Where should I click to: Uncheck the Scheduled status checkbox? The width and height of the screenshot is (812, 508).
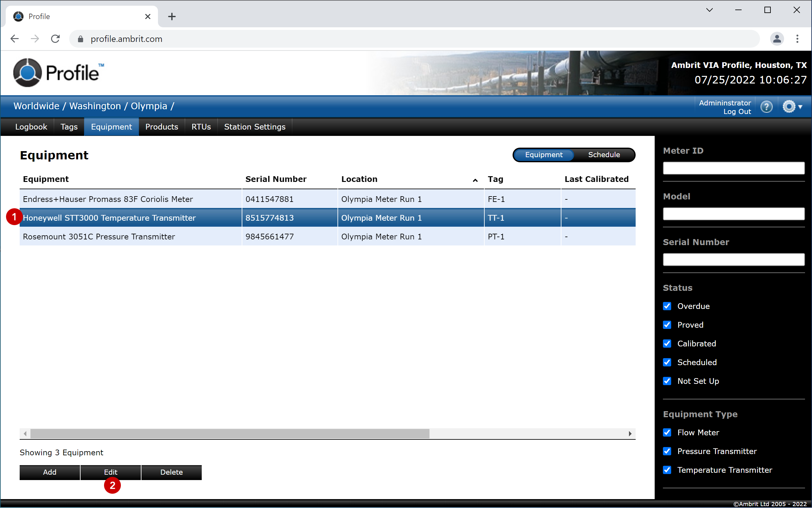pos(667,363)
